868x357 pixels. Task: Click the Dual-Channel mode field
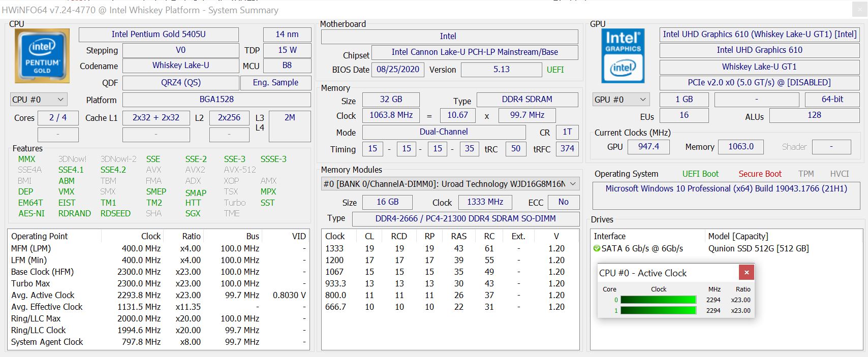pos(444,132)
